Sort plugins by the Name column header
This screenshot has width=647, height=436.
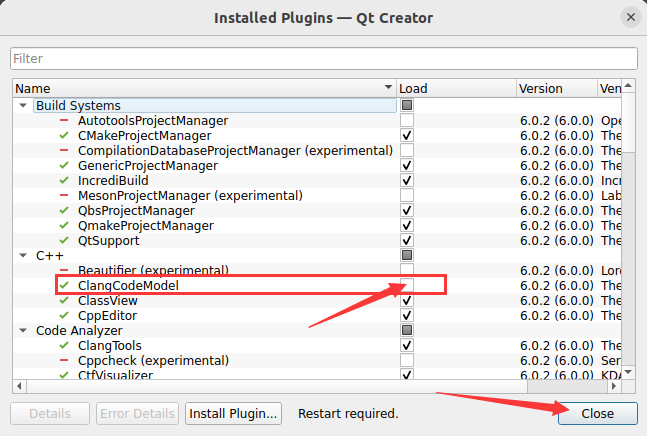pos(204,88)
